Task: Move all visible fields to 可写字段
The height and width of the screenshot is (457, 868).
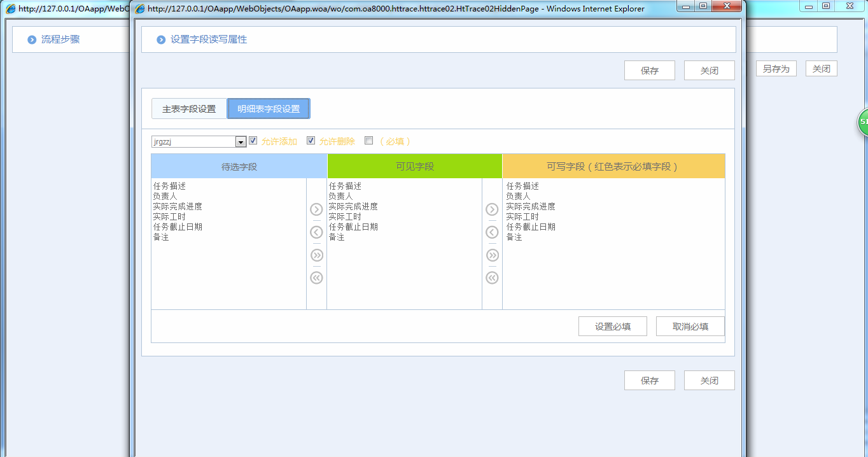Action: 492,255
